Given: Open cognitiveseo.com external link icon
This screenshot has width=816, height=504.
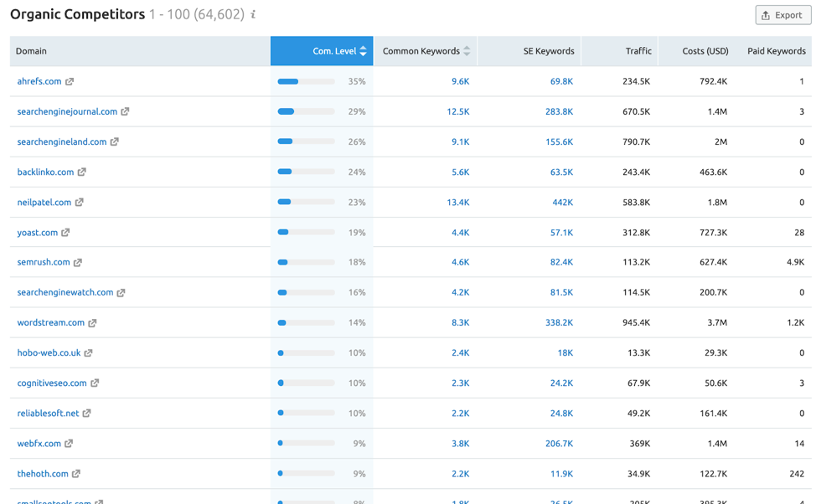Looking at the screenshot, I should click(x=95, y=383).
